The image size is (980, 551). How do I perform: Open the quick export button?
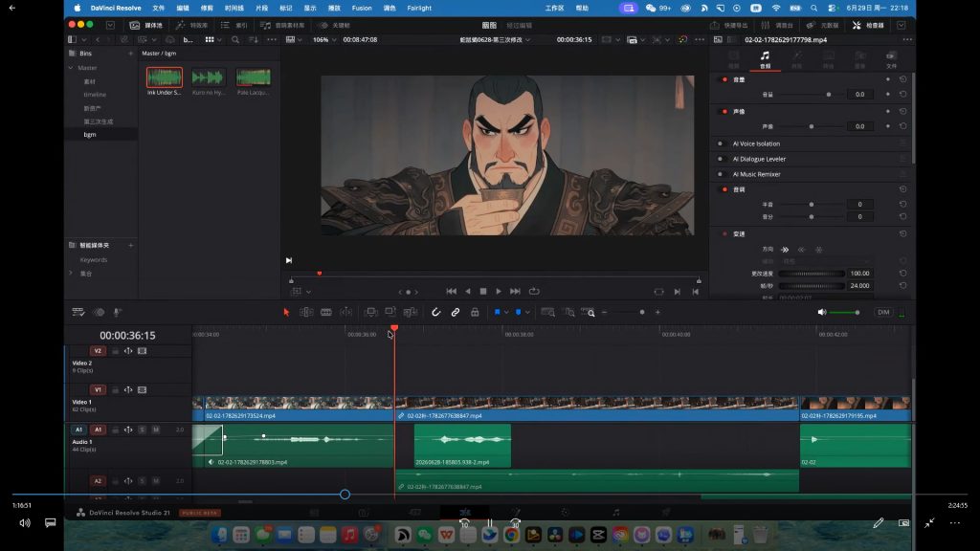pyautogui.click(x=729, y=25)
